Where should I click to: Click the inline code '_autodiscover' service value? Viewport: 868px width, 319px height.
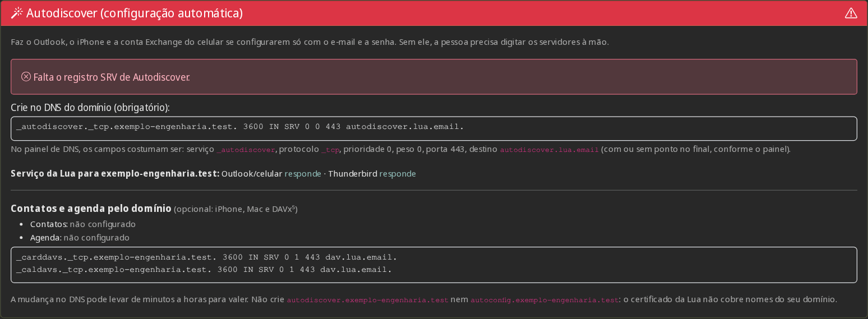click(246, 150)
